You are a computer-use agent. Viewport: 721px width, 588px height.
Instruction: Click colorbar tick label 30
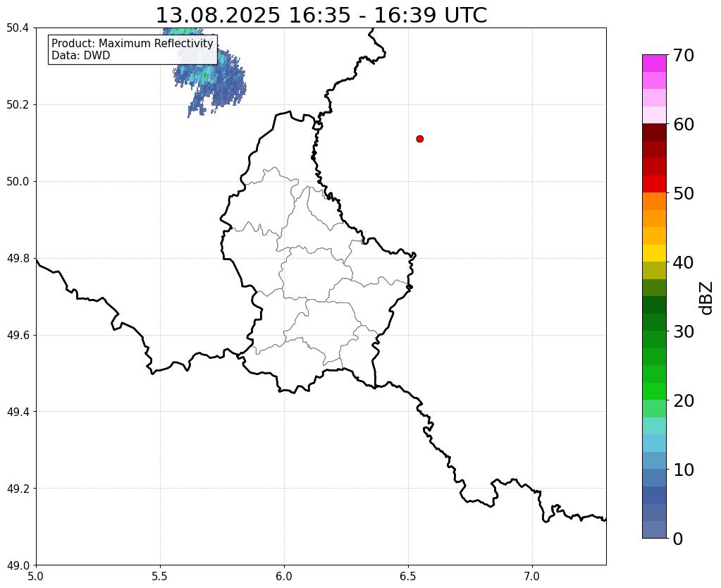click(x=684, y=331)
